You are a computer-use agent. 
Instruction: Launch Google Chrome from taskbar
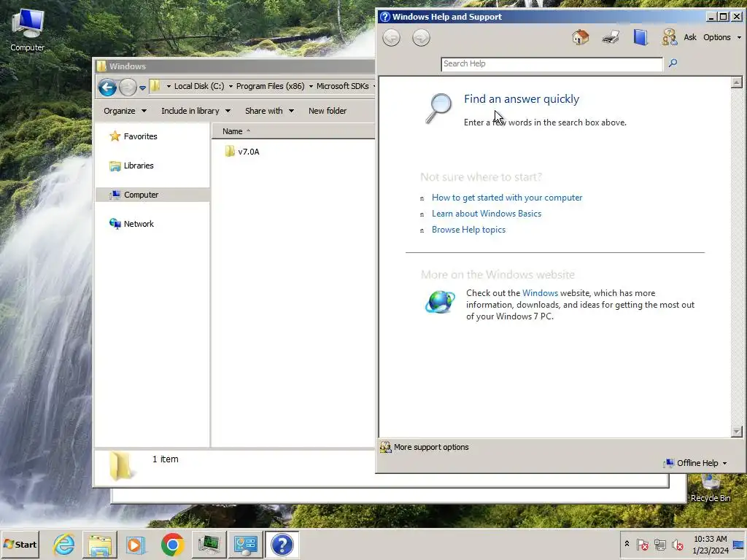(172, 544)
